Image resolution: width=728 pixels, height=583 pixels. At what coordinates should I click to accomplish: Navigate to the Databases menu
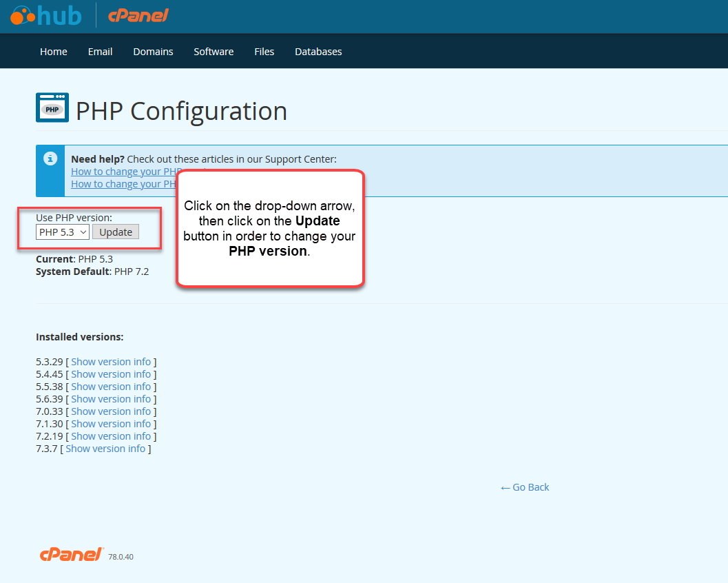[x=318, y=52]
